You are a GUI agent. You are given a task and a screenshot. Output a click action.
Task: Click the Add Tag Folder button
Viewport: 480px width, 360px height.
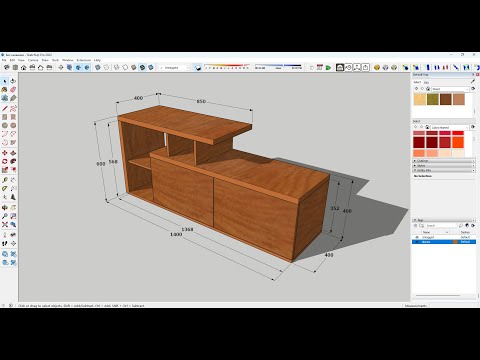point(421,226)
